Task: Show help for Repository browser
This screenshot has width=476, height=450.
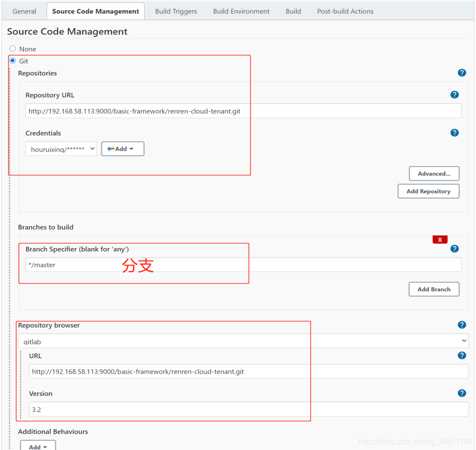Action: (x=462, y=325)
